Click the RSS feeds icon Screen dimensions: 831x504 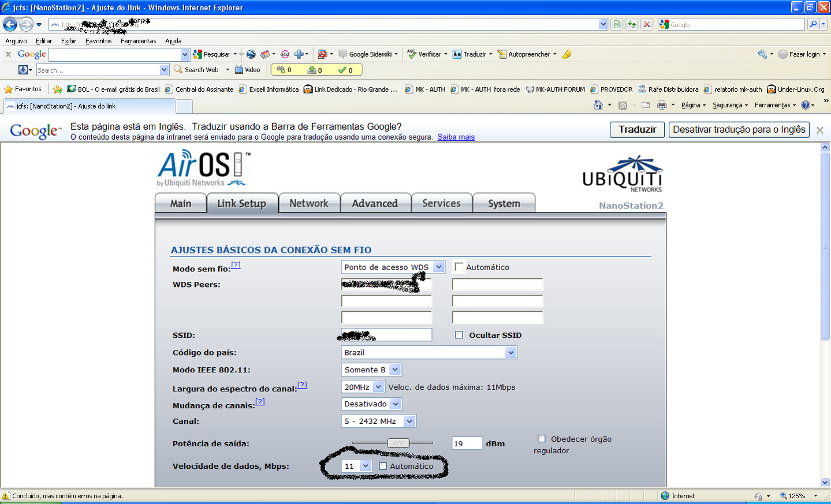click(x=623, y=105)
